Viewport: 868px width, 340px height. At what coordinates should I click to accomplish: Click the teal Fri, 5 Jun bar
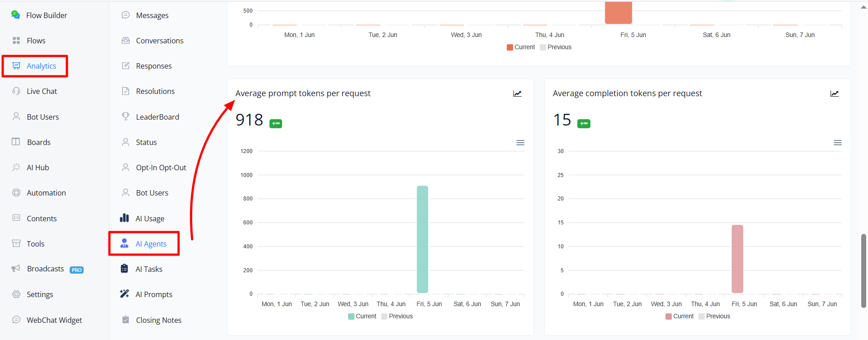coord(422,239)
